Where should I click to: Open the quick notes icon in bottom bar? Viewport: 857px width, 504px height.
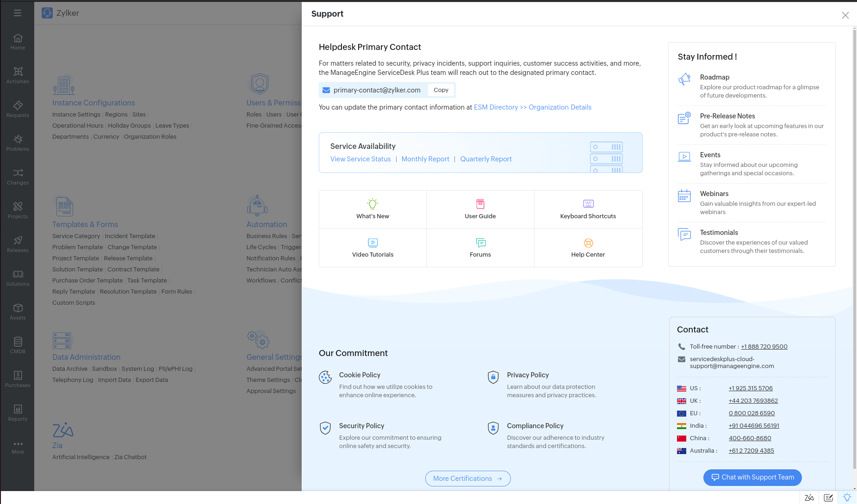[x=828, y=498]
